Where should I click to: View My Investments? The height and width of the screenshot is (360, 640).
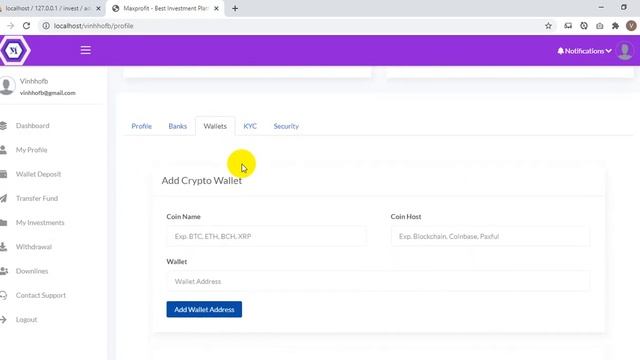pos(40,222)
